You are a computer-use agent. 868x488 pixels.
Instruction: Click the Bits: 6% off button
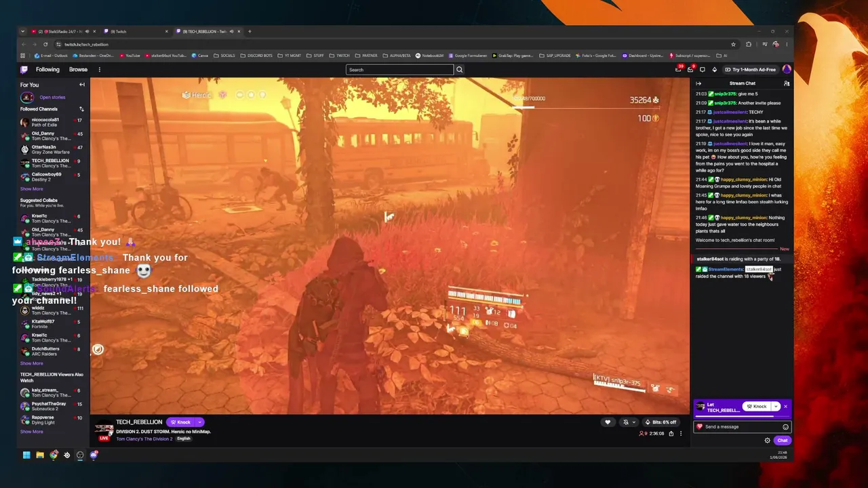click(660, 422)
